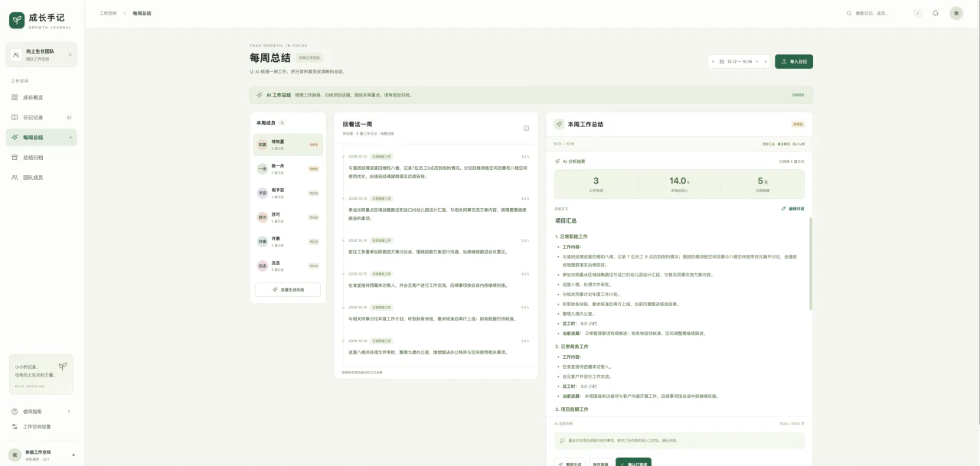Click the 成长概览 grid icon
980x466 pixels.
pyautogui.click(x=15, y=97)
